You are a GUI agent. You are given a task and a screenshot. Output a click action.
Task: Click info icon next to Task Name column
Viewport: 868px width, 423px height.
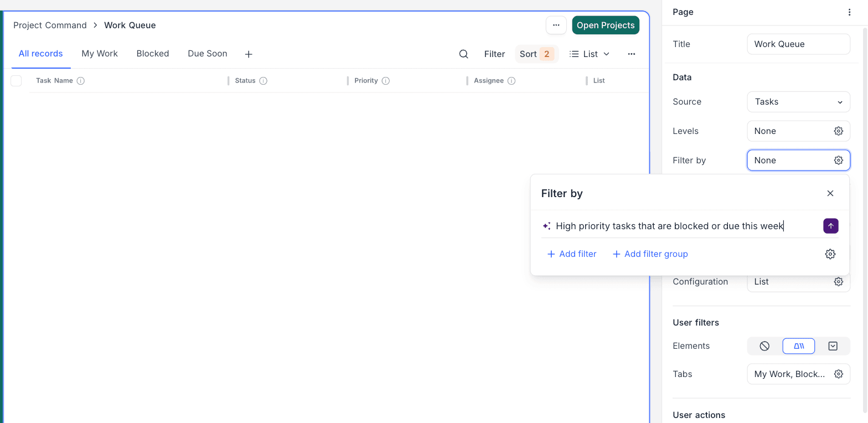click(81, 81)
